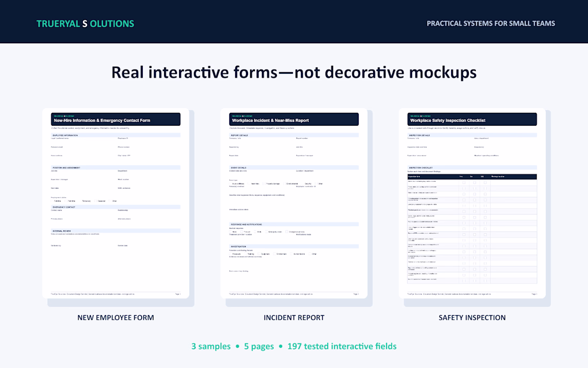Click 'Workplace Safety Inspection Checklist' title
The width and height of the screenshot is (588, 368).
(x=447, y=120)
